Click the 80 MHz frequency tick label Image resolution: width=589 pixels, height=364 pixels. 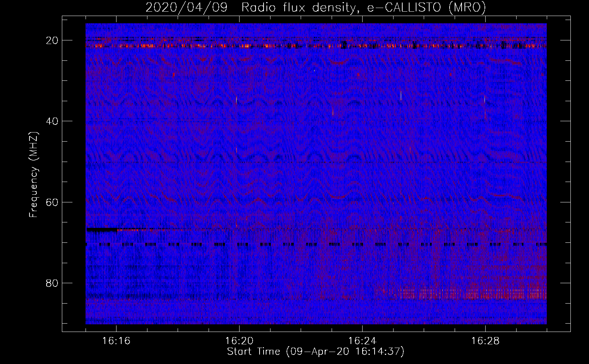click(52, 283)
